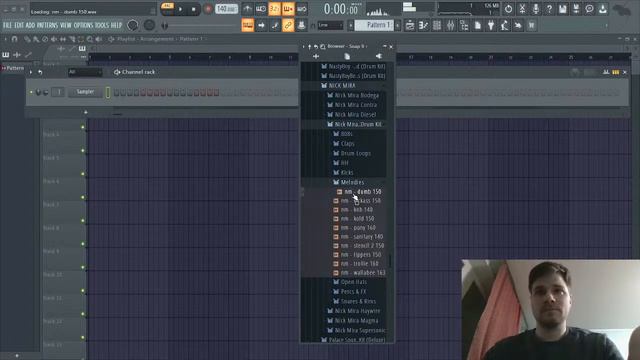Viewport: 640px width, 360px height.
Task: Toggle link to controller chain icon
Action: coord(288,25)
